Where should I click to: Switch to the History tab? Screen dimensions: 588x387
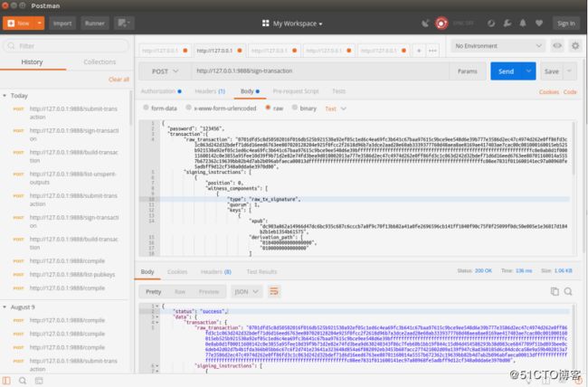click(x=32, y=61)
